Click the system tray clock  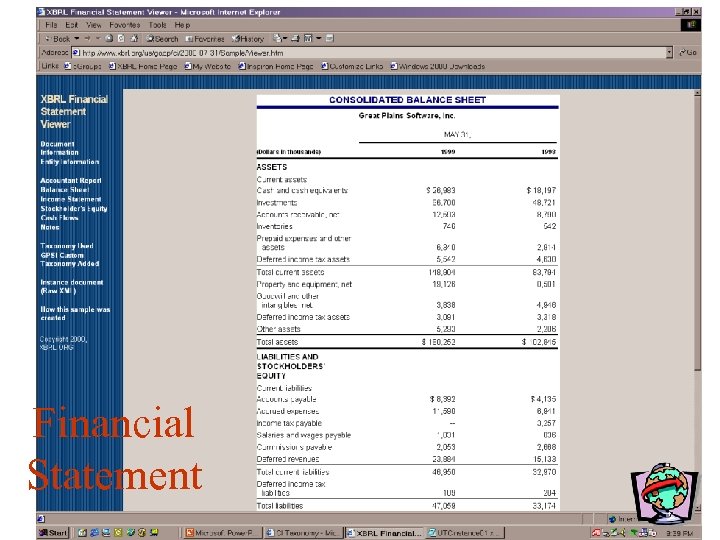click(x=679, y=533)
